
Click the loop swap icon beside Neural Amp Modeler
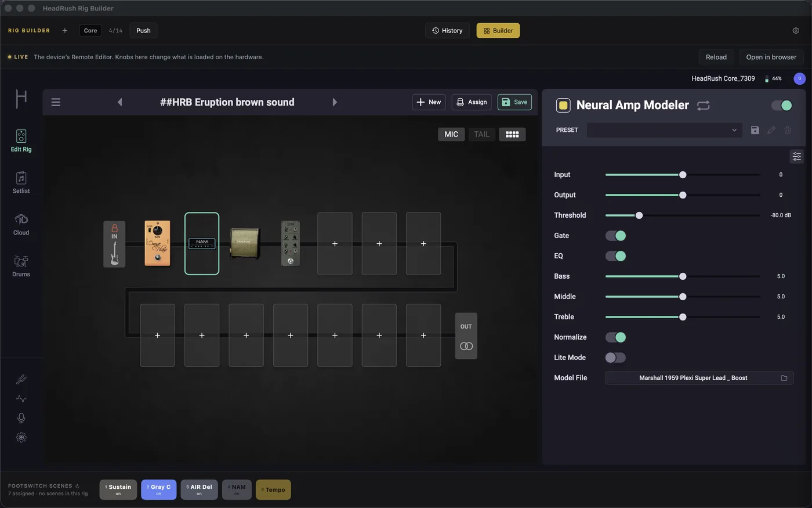pyautogui.click(x=703, y=105)
